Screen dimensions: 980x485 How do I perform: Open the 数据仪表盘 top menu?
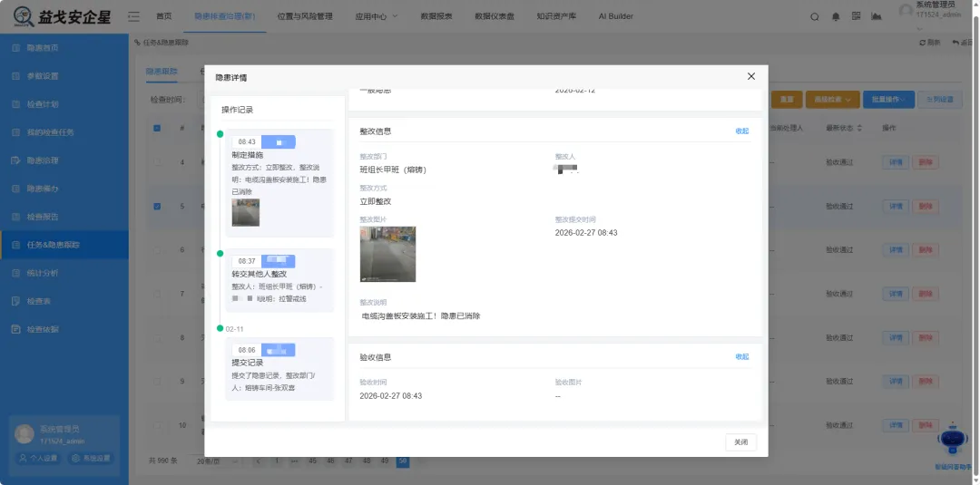495,16
